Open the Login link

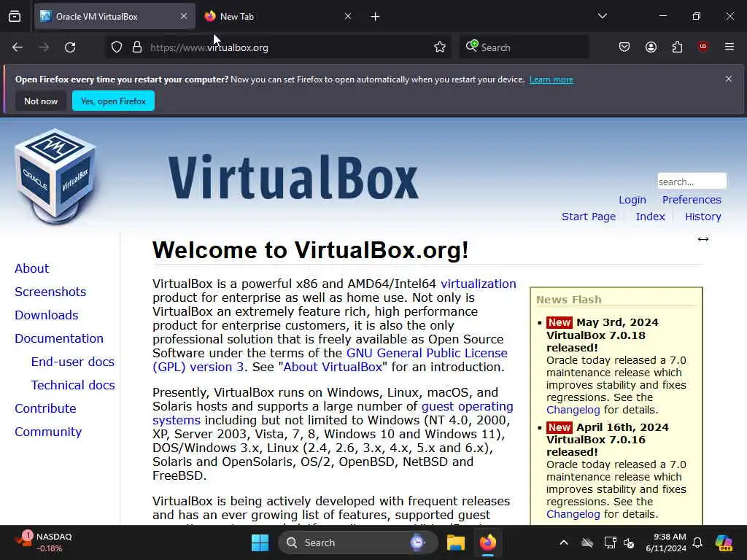(x=632, y=200)
